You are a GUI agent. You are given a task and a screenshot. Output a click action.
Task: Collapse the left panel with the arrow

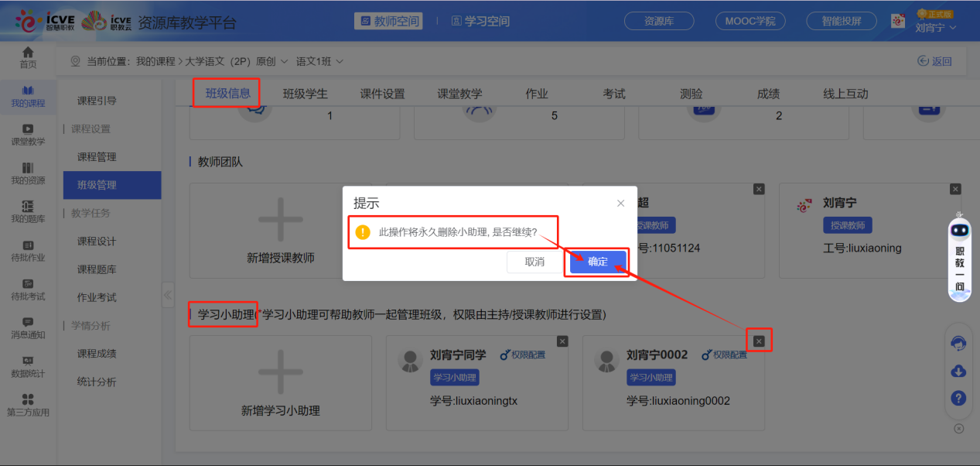click(167, 295)
